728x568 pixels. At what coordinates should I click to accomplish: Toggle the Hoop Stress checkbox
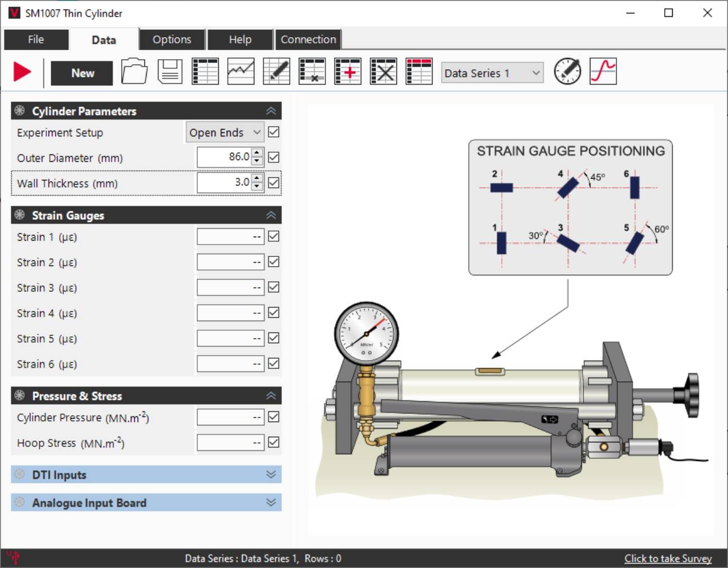coord(273,442)
